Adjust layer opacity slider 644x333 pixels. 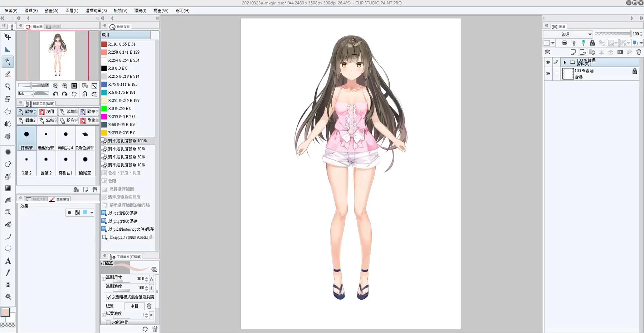pos(613,34)
